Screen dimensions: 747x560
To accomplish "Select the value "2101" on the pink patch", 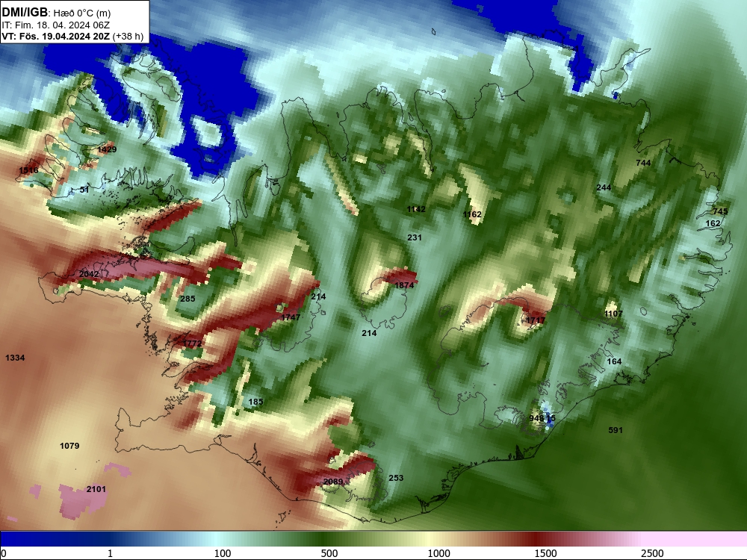I will coord(96,489).
